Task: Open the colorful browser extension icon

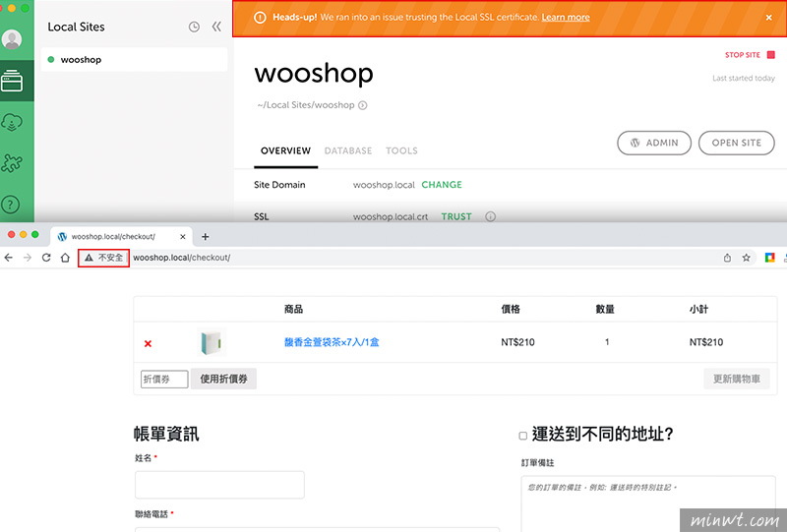Action: [x=769, y=258]
